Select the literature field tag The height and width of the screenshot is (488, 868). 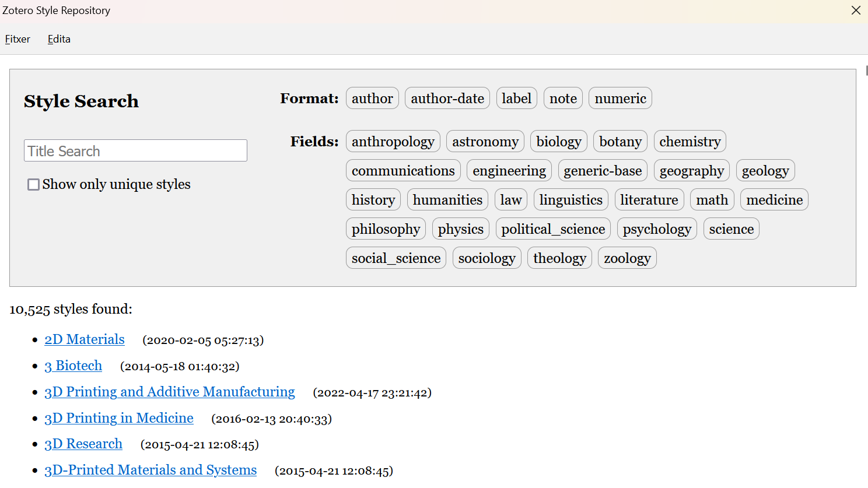click(649, 200)
